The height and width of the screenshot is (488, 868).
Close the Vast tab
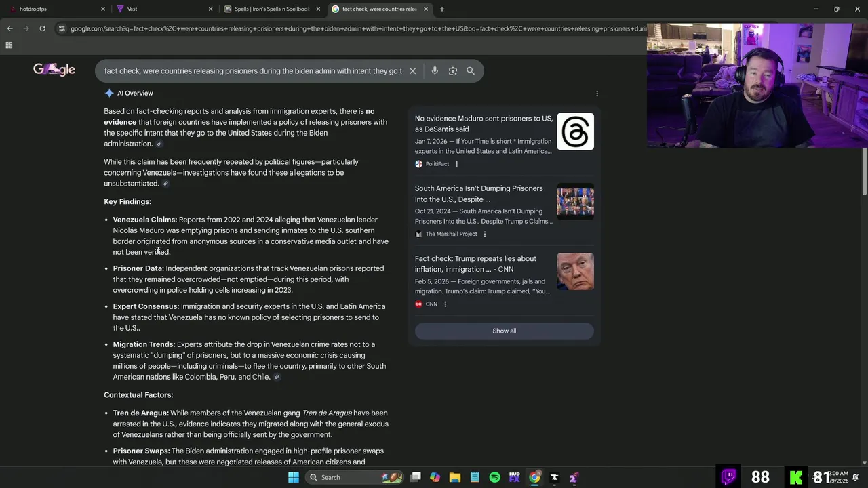click(x=210, y=9)
